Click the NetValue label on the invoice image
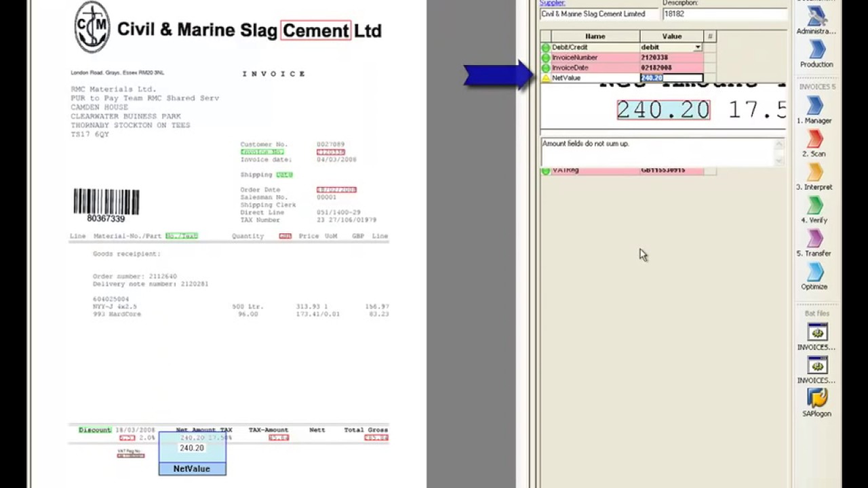Screen dimensions: 868x488 192,469
